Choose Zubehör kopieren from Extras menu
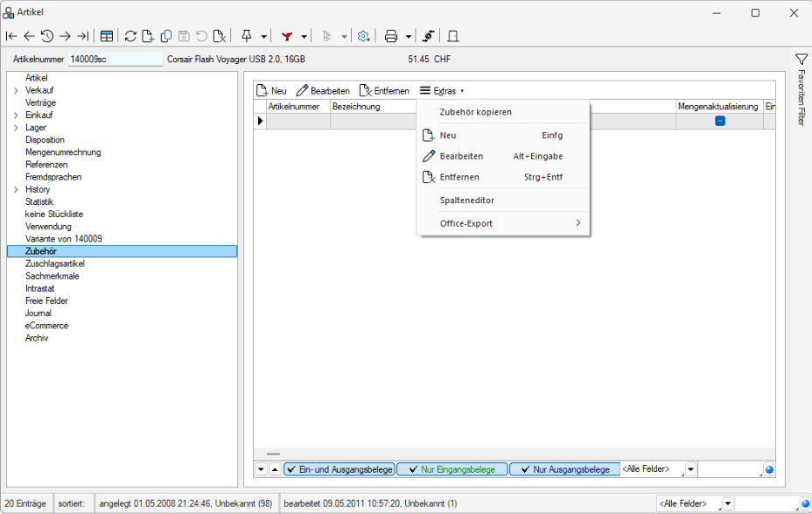This screenshot has height=514, width=812. point(475,112)
